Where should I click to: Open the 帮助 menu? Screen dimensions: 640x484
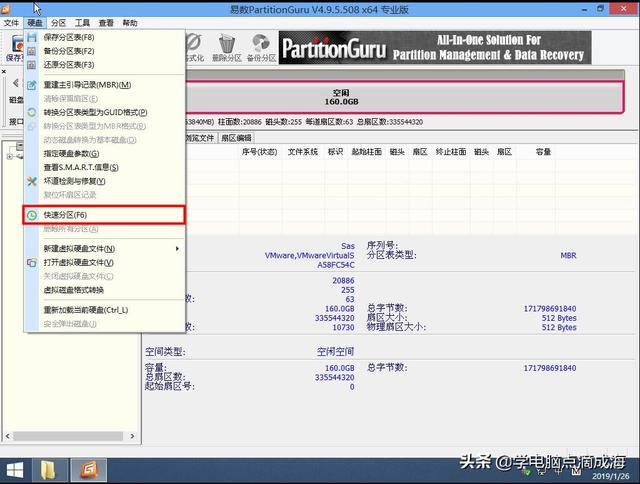130,23
